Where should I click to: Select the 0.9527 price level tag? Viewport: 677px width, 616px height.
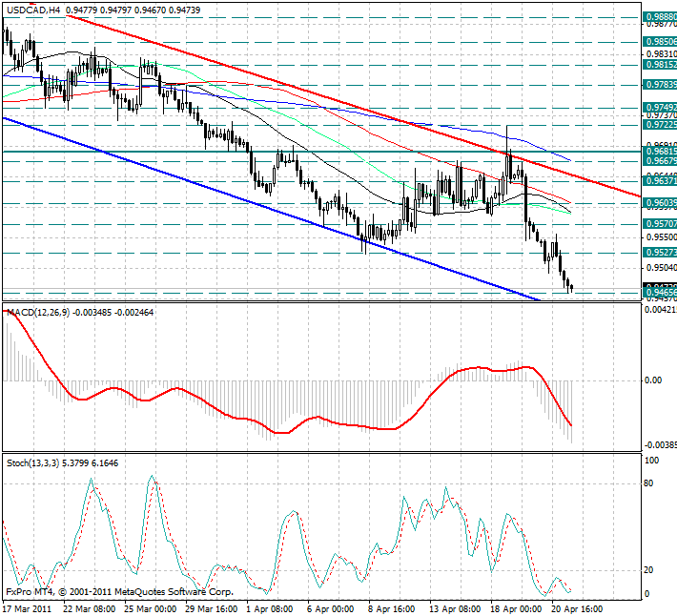pos(659,252)
